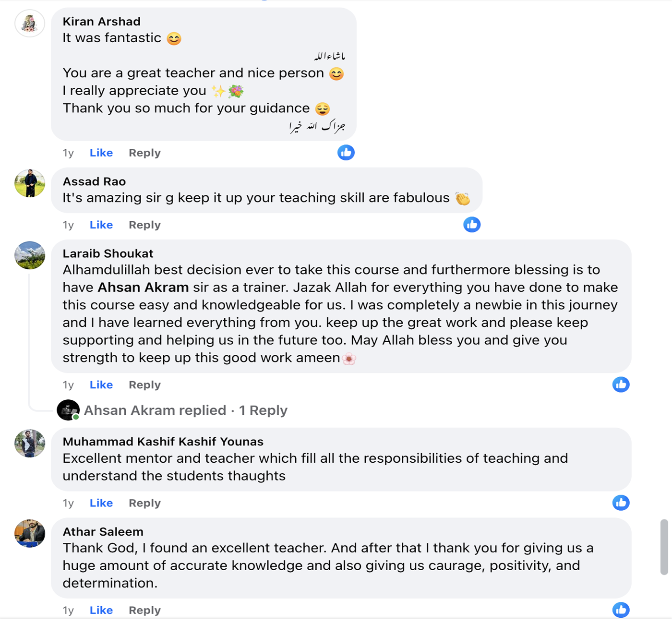Click Laraib Shoukat's profile avatar
The width and height of the screenshot is (672, 624).
[30, 255]
